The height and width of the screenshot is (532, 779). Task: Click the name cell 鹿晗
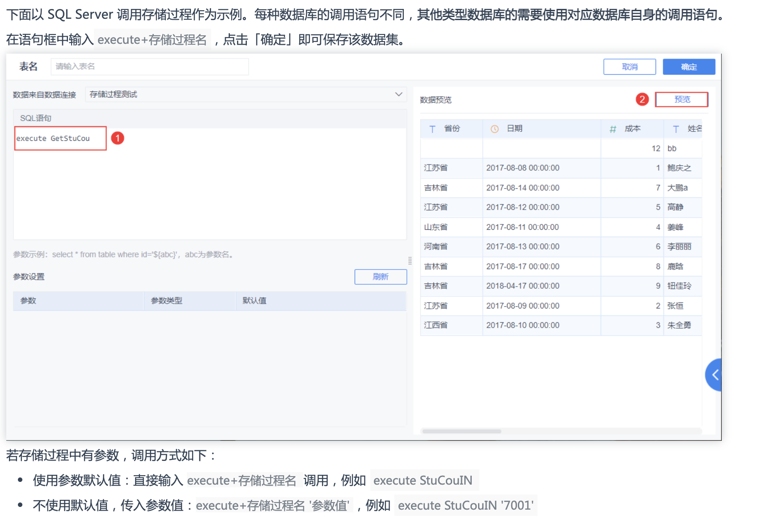(682, 266)
